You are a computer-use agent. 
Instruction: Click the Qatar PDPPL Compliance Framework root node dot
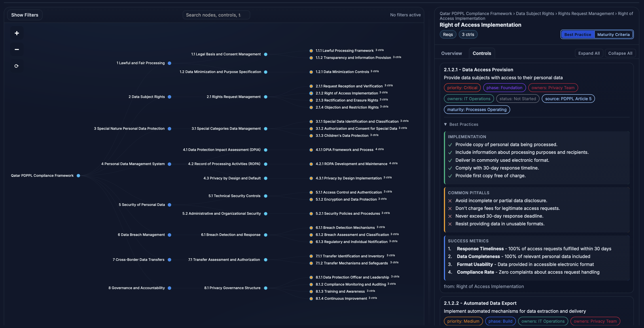click(x=78, y=176)
